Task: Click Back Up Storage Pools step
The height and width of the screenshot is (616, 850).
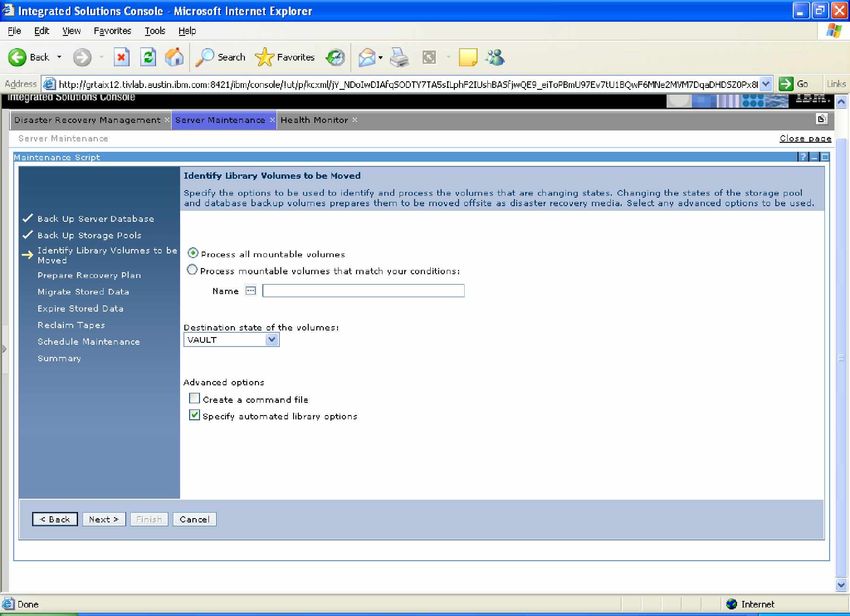Action: coord(89,235)
